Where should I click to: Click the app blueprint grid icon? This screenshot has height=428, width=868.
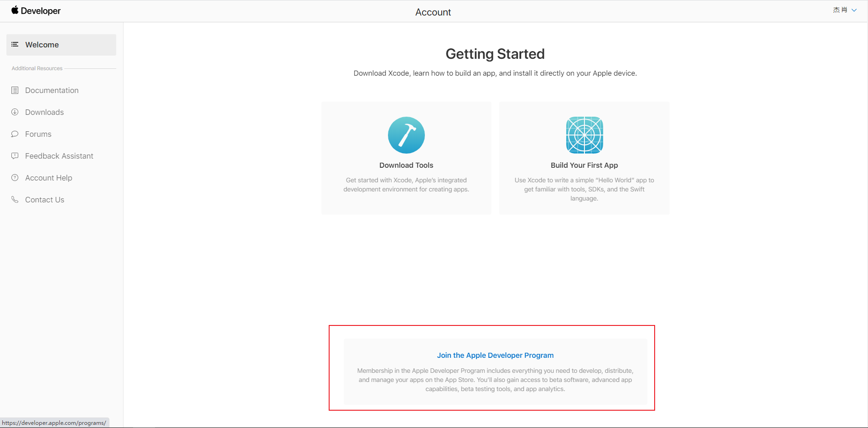tap(584, 135)
